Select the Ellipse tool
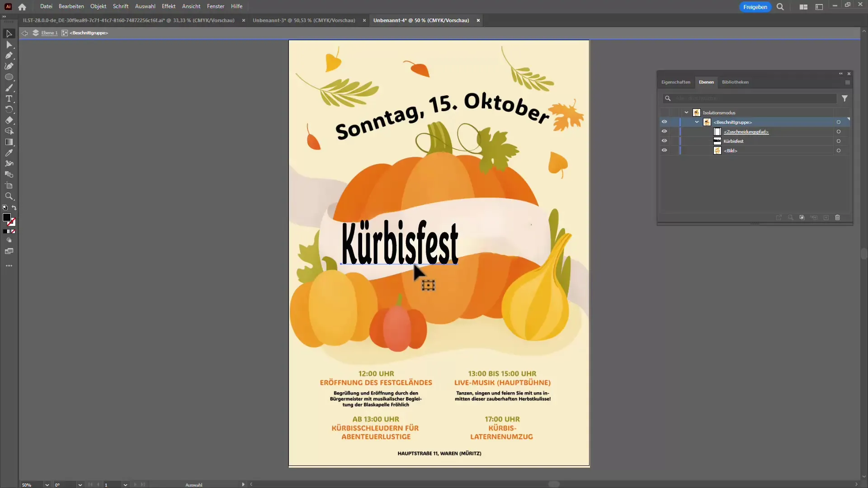The width and height of the screenshot is (868, 488). [x=9, y=77]
